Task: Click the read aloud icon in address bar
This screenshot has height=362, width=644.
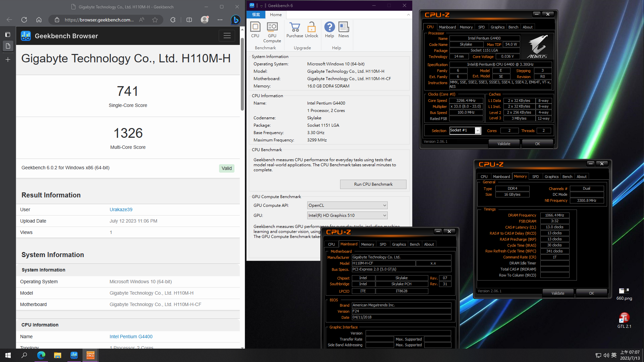Action: coord(142,20)
